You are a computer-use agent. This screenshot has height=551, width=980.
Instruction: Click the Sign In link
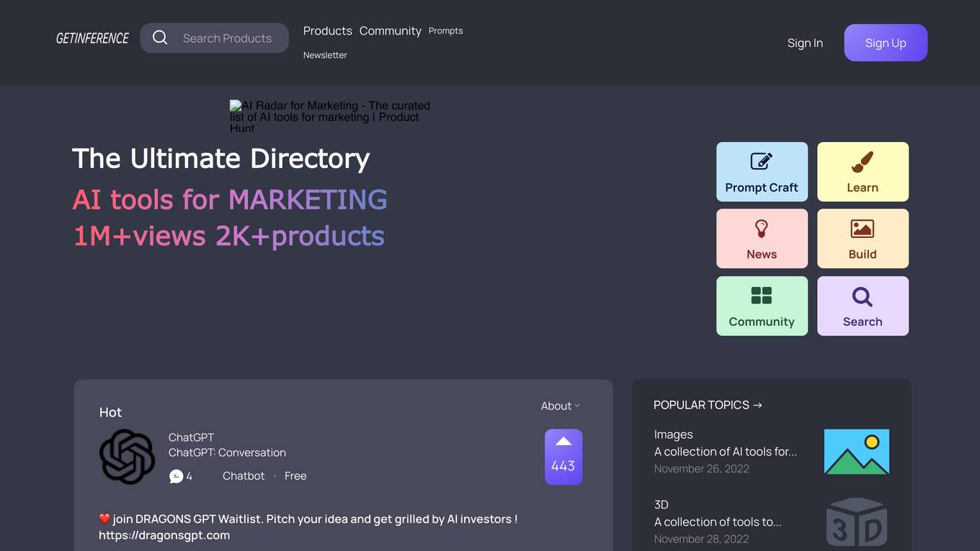(805, 43)
